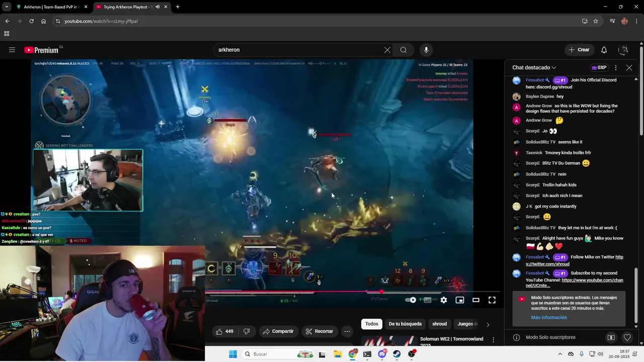Open chat options three-dot menu

[x=616, y=67]
